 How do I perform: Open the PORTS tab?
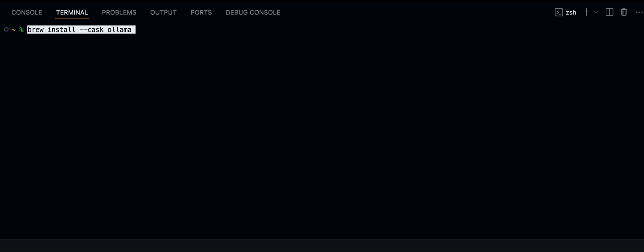click(201, 12)
